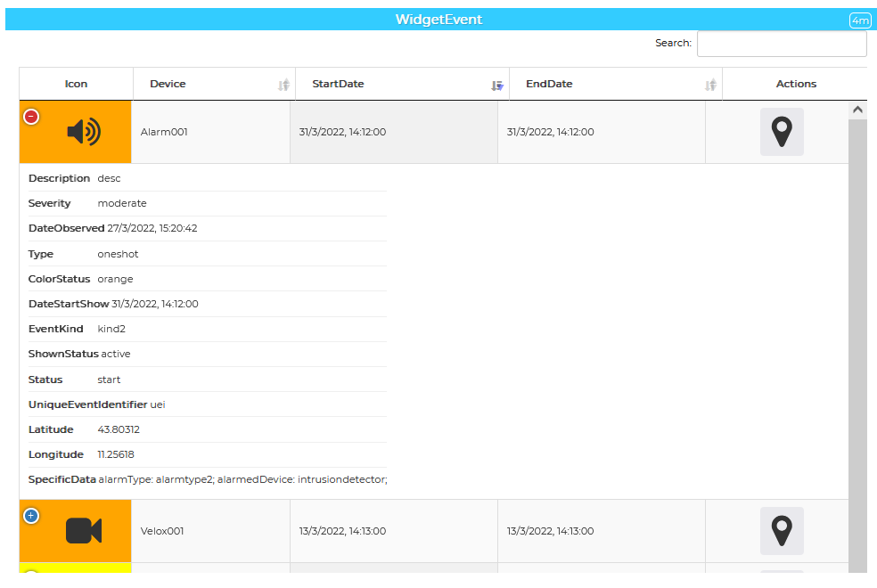Open map pin action for Velox001
877x588 pixels.
tap(782, 531)
